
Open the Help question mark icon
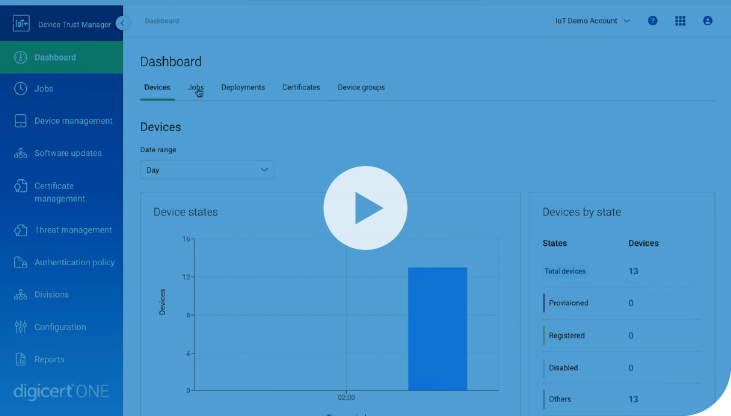click(653, 20)
